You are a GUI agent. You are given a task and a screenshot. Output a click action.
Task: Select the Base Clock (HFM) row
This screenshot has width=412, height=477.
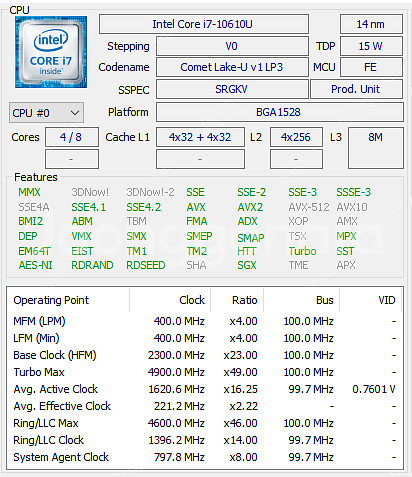(x=204, y=355)
